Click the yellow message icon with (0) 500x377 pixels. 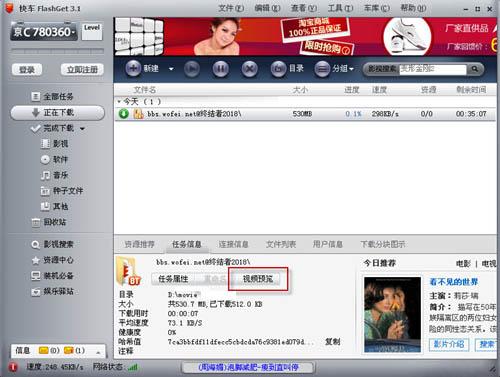(44, 350)
